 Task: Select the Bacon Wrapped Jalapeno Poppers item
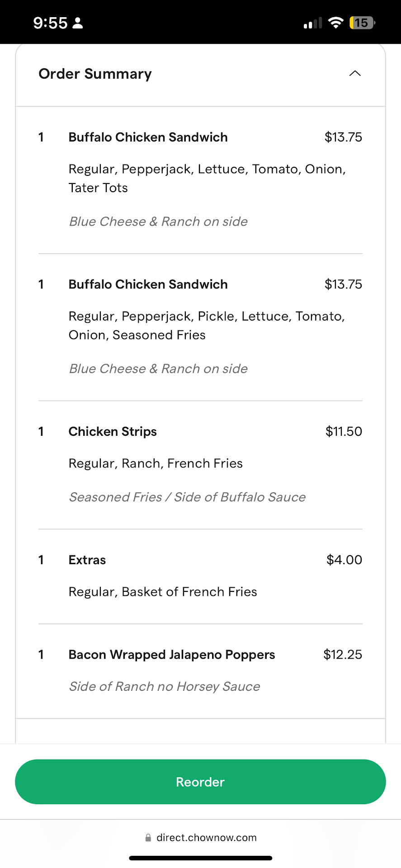click(x=172, y=655)
